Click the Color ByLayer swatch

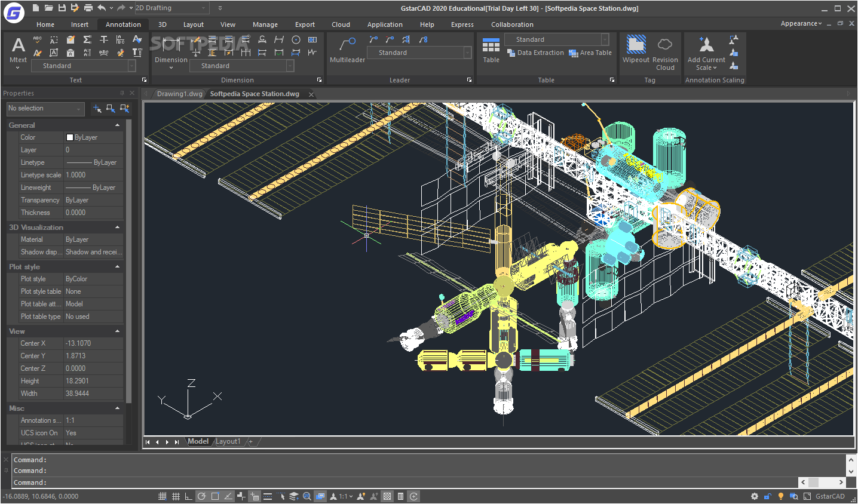point(69,137)
